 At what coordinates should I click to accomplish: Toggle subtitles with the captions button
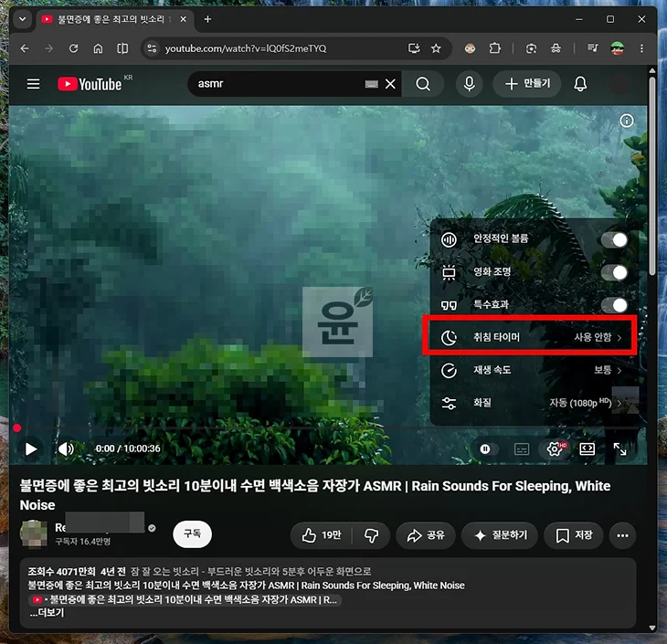(x=522, y=449)
